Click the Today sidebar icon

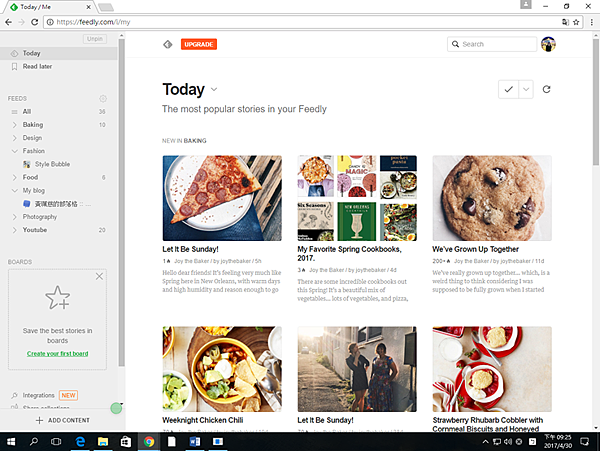click(x=15, y=53)
